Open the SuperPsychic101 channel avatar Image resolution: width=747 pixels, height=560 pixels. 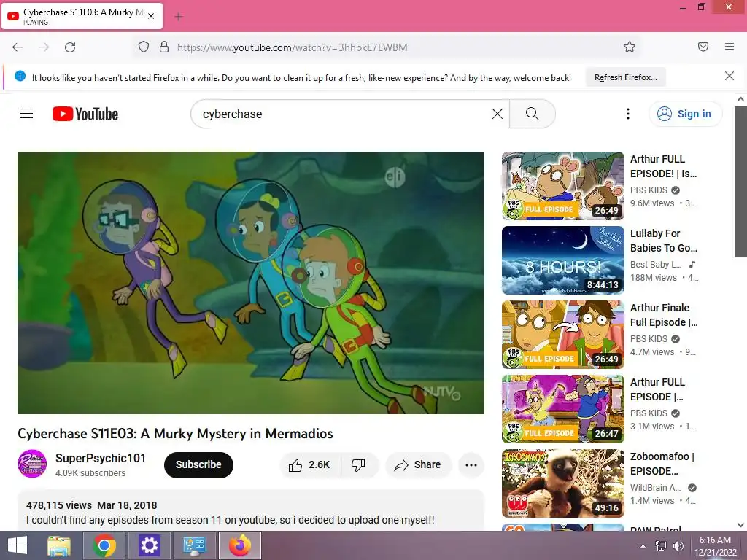[32, 464]
